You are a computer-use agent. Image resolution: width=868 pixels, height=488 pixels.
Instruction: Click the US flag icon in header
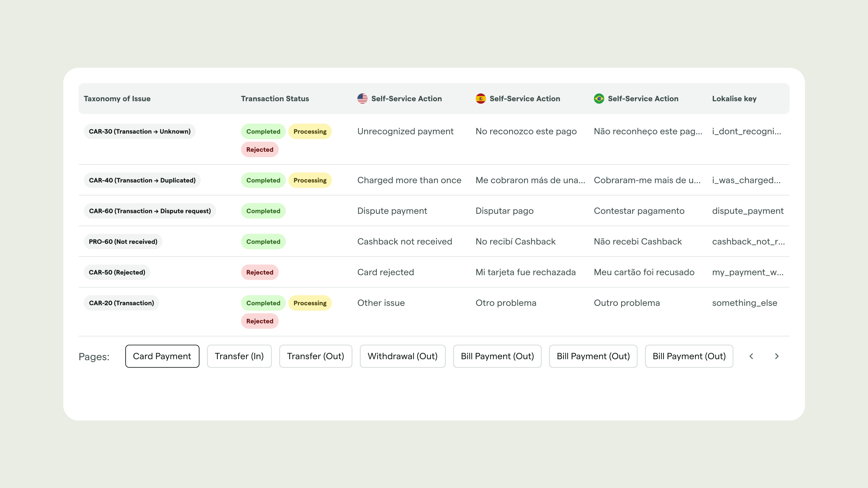[362, 99]
